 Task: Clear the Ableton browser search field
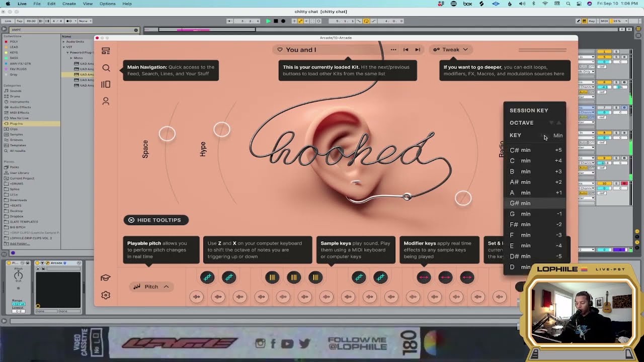pyautogui.click(x=136, y=30)
